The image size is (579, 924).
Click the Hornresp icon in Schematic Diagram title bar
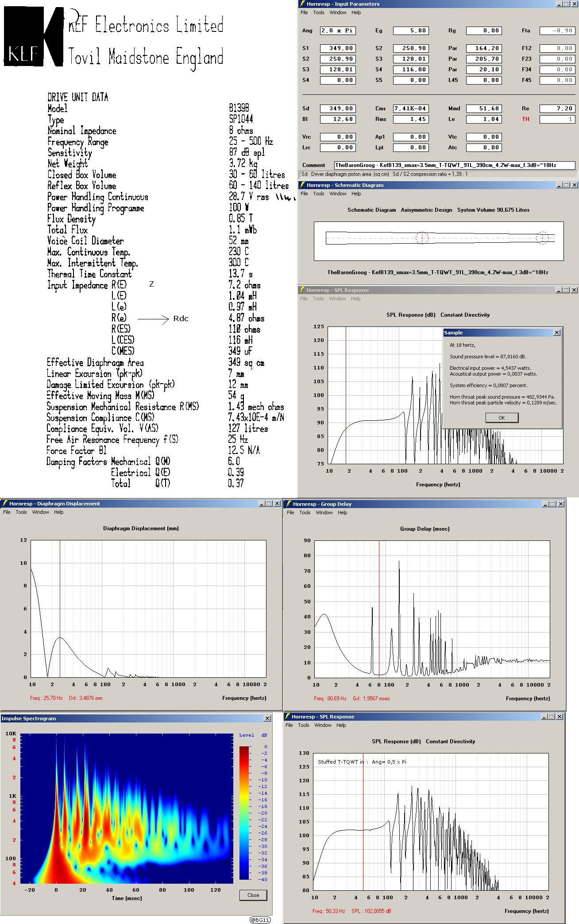point(303,185)
